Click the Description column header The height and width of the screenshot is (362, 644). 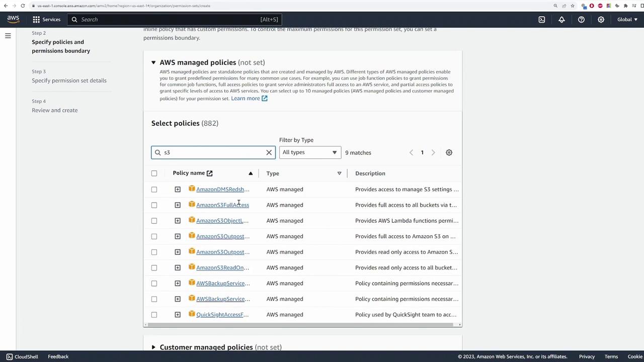point(370,173)
